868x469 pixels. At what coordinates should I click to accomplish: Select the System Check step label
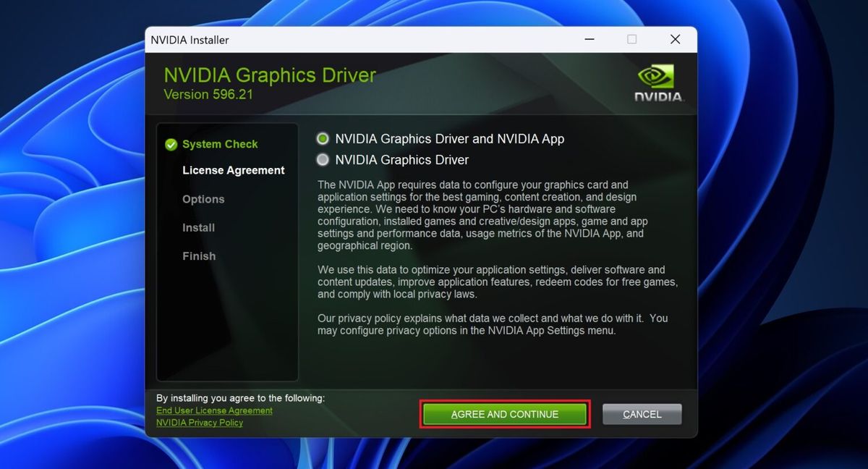point(220,144)
